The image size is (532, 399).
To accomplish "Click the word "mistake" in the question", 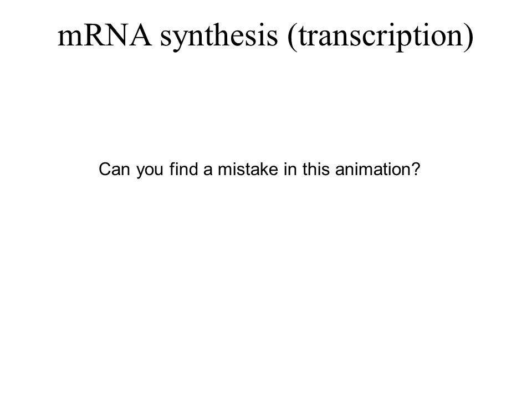I will (248, 169).
